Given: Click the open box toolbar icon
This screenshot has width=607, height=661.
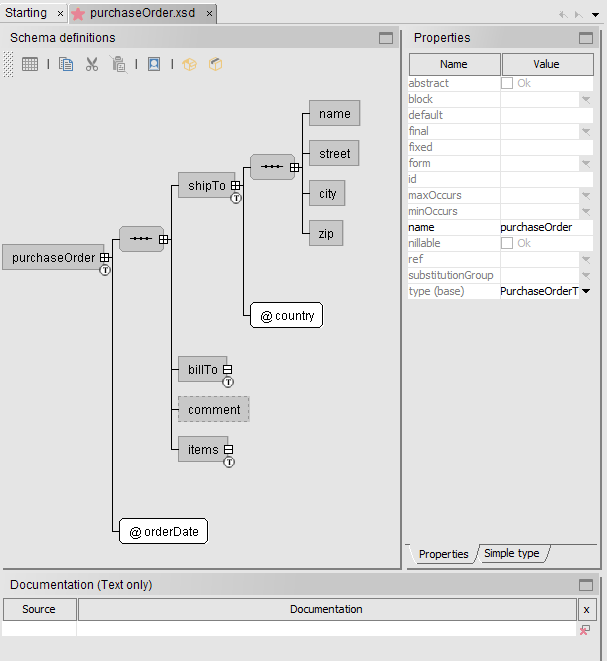Looking at the screenshot, I should [x=189, y=64].
